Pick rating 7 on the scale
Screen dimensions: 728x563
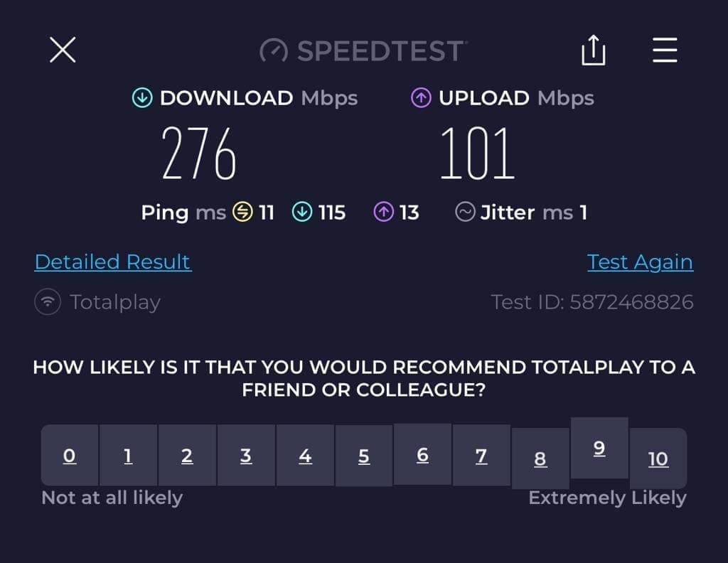481,456
